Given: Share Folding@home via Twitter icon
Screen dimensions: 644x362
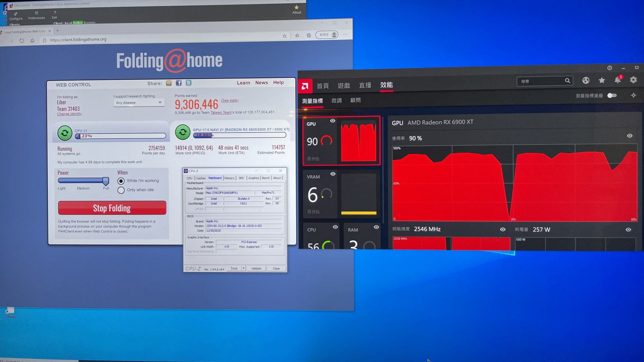Looking at the screenshot, I should click(x=189, y=83).
